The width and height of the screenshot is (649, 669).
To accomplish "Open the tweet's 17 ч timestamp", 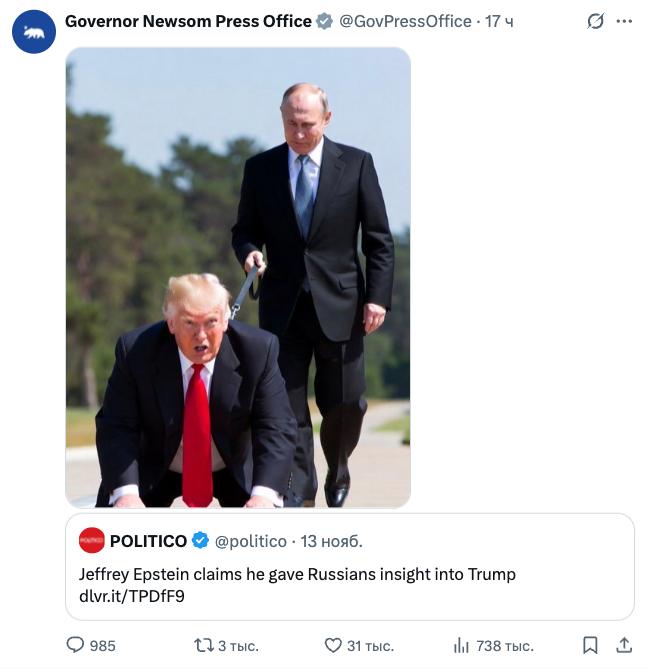I will [499, 21].
